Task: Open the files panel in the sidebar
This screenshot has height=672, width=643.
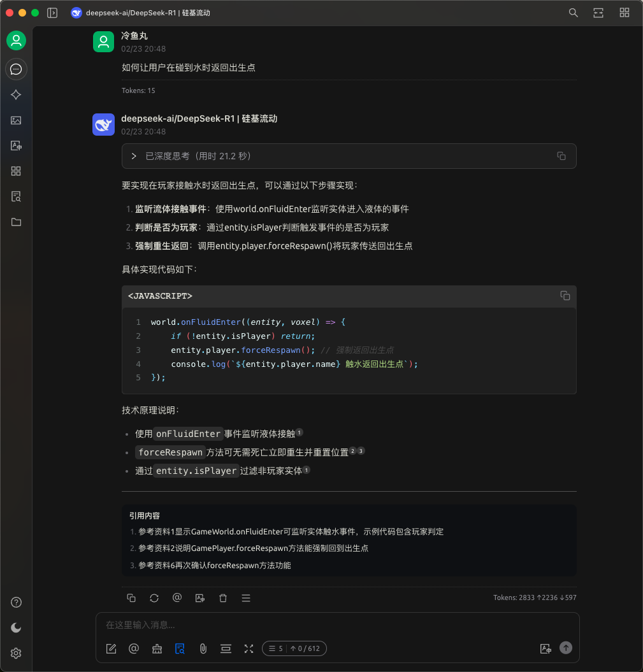Action: 16,222
